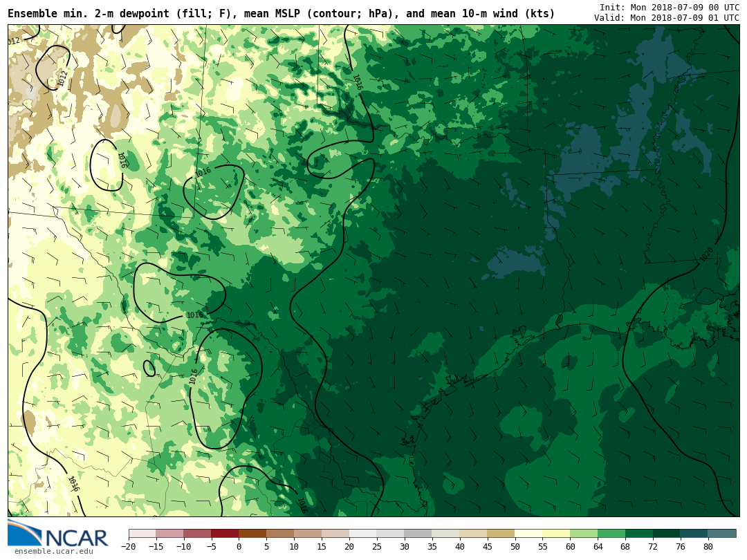
Task: Pick the light green swatch between 60 and 64
Action: coord(584,533)
